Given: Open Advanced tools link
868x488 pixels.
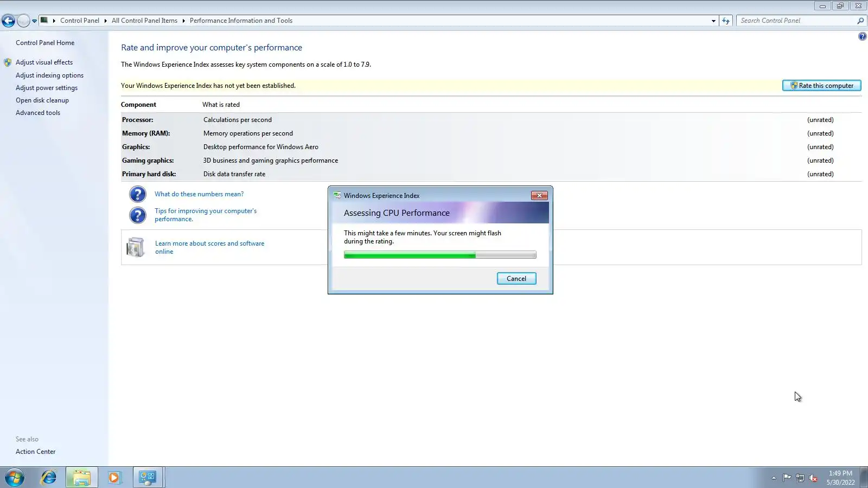Looking at the screenshot, I should click(x=38, y=113).
